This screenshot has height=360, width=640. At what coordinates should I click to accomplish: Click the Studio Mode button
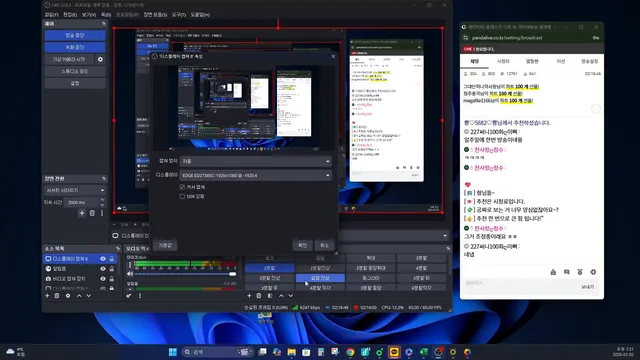pyautogui.click(x=75, y=71)
